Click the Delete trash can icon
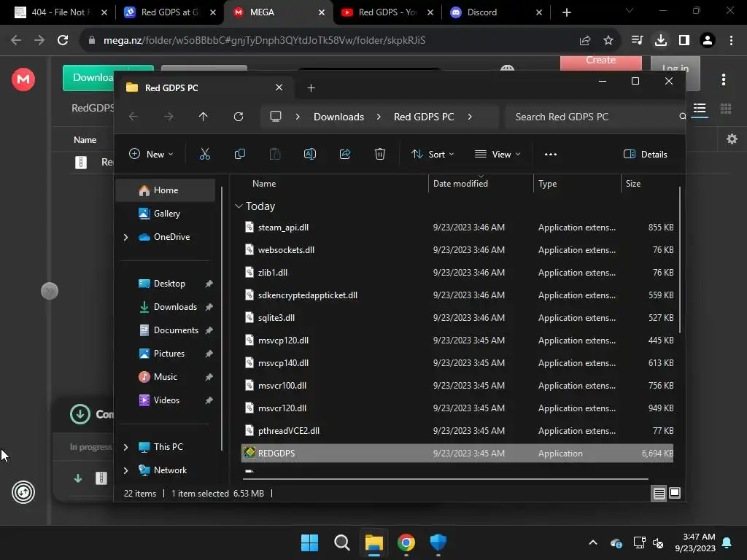Image resolution: width=747 pixels, height=560 pixels. 379,154
